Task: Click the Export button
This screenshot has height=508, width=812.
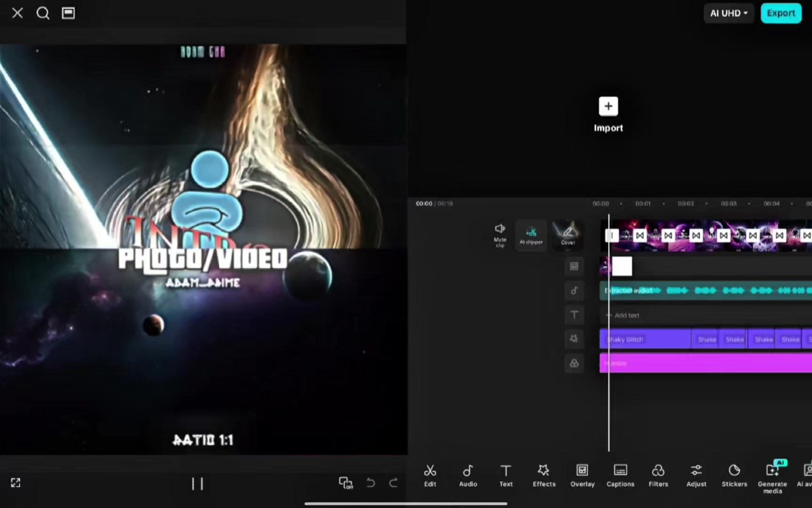Action: [x=781, y=13]
